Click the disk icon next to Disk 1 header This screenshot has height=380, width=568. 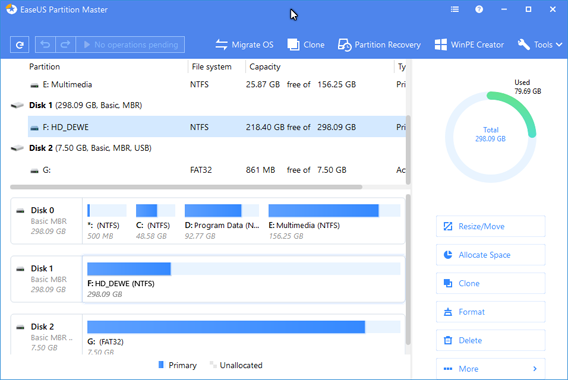(x=17, y=106)
